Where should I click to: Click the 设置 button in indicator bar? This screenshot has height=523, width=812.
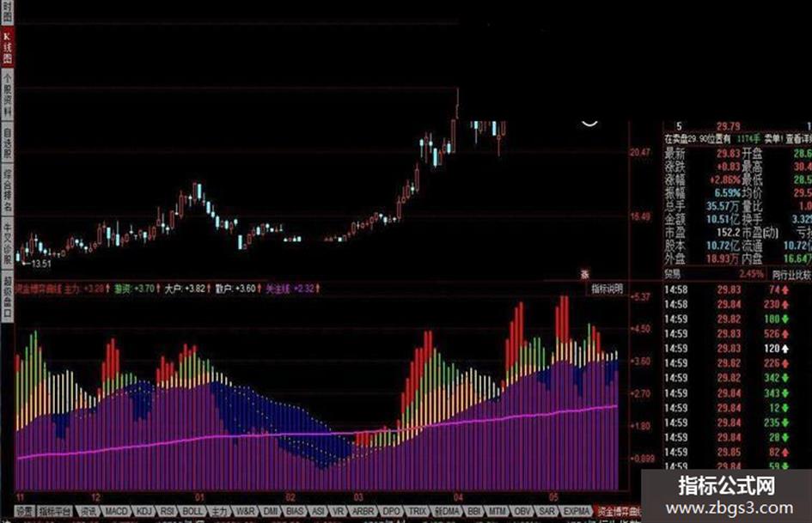[x=24, y=512]
